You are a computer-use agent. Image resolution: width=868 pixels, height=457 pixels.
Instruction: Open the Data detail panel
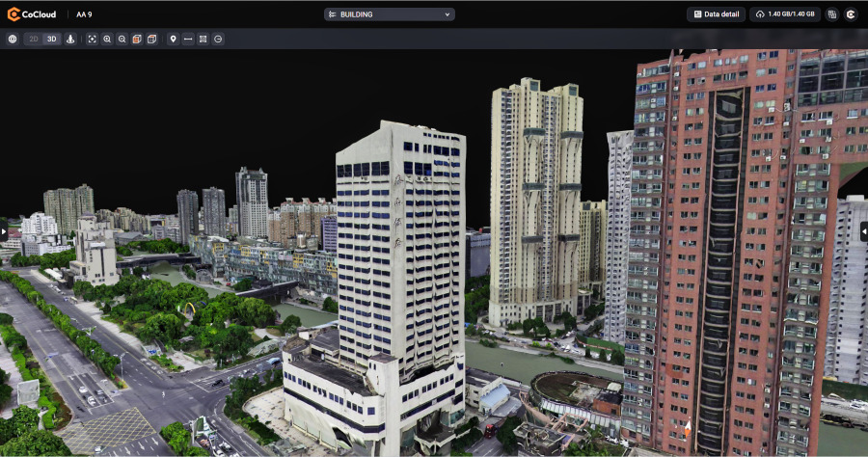(x=715, y=14)
